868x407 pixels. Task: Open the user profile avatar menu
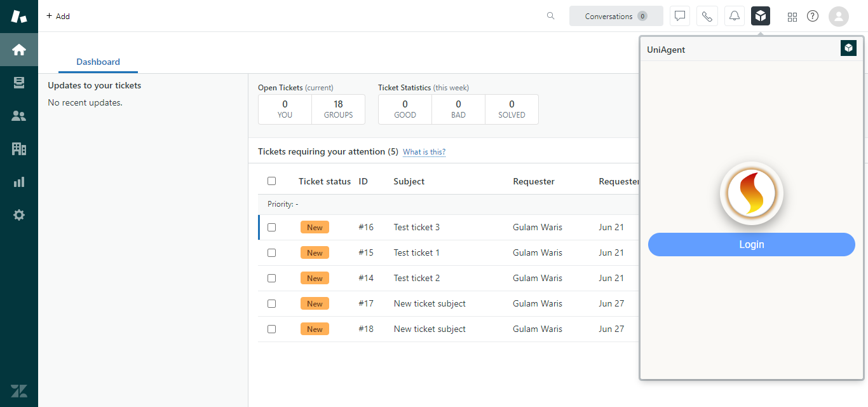coord(839,16)
